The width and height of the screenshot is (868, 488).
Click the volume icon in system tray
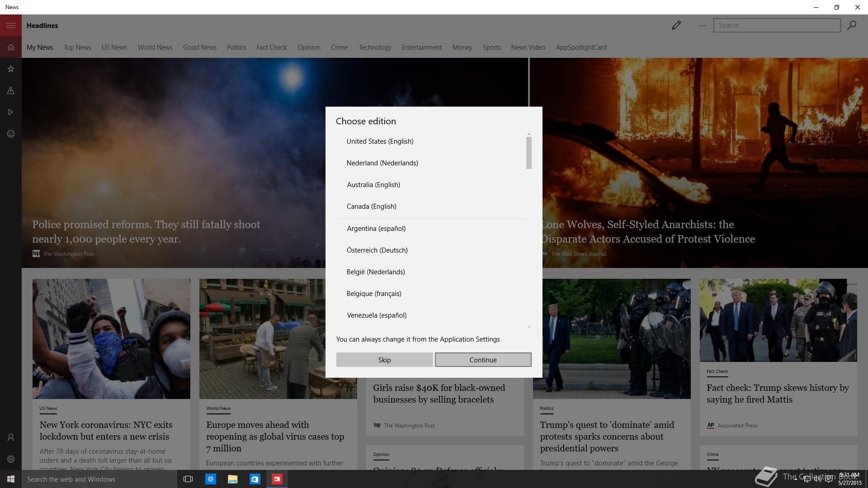tap(817, 479)
